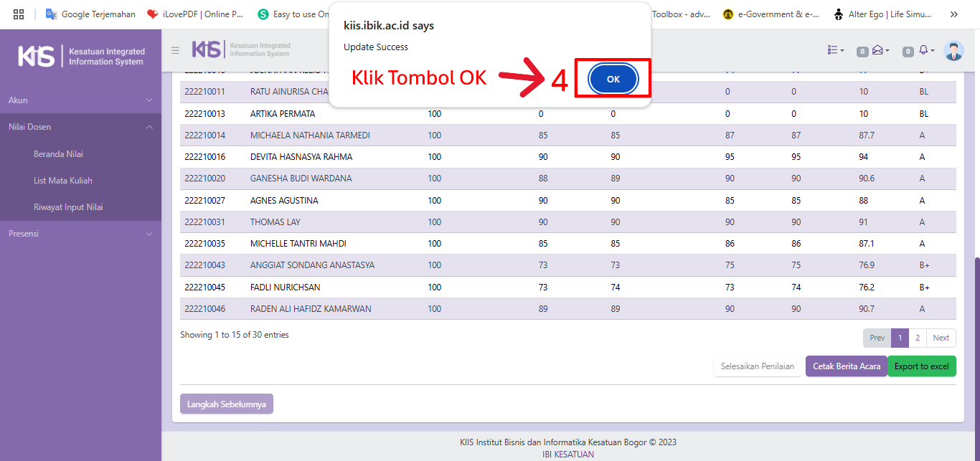Image resolution: width=980 pixels, height=461 pixels.
Task: Expand the Akun sidebar menu
Action: pyautogui.click(x=80, y=100)
